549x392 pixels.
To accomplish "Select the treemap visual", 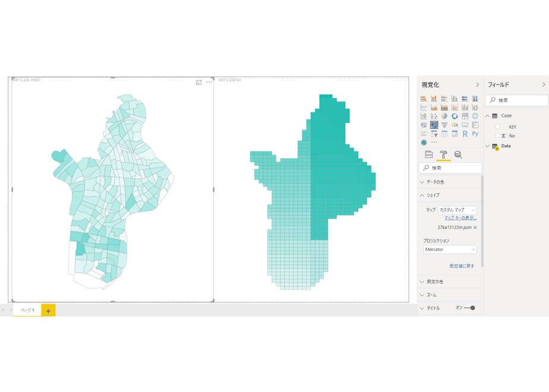I will point(465,116).
